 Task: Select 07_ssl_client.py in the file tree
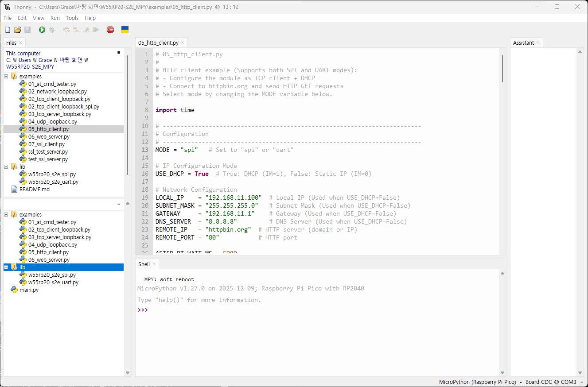pos(47,144)
